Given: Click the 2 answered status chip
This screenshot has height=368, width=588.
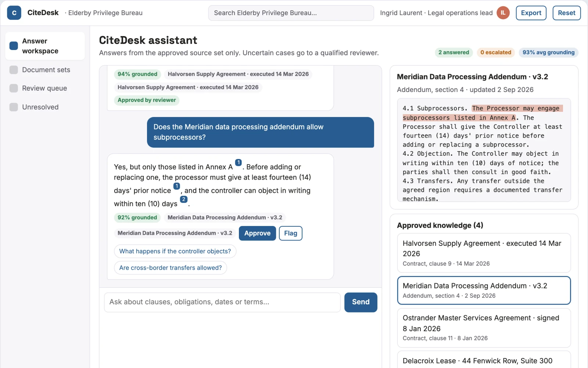Looking at the screenshot, I should coord(453,52).
